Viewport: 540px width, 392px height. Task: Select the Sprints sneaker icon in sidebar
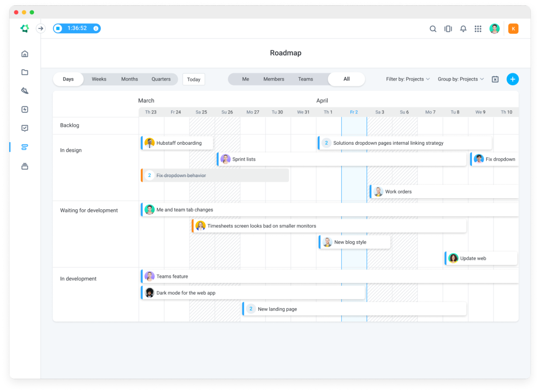pyautogui.click(x=25, y=91)
